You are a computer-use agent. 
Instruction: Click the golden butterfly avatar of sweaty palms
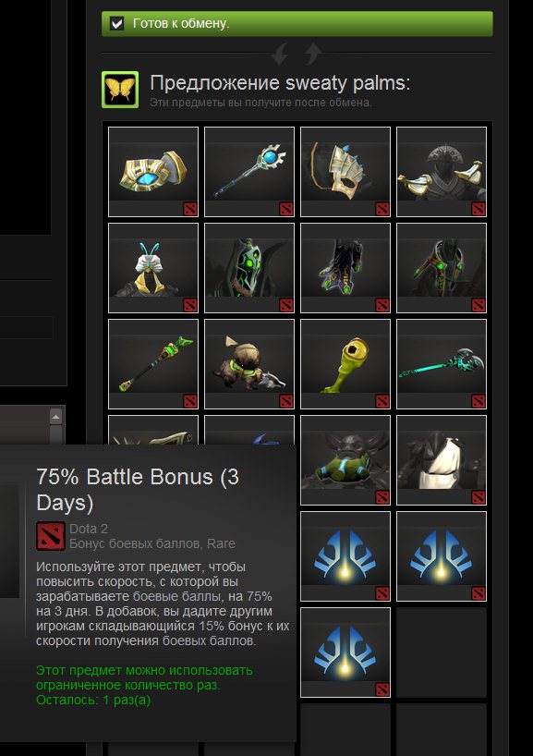pyautogui.click(x=120, y=90)
